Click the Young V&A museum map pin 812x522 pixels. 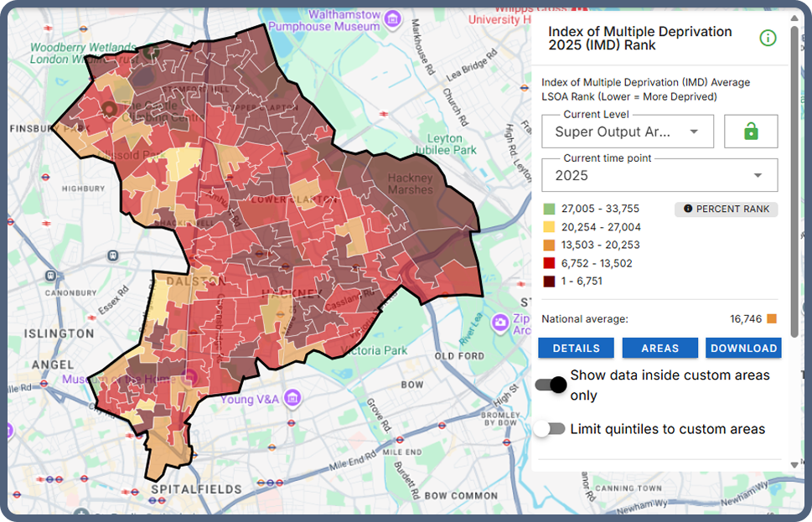pos(292,396)
